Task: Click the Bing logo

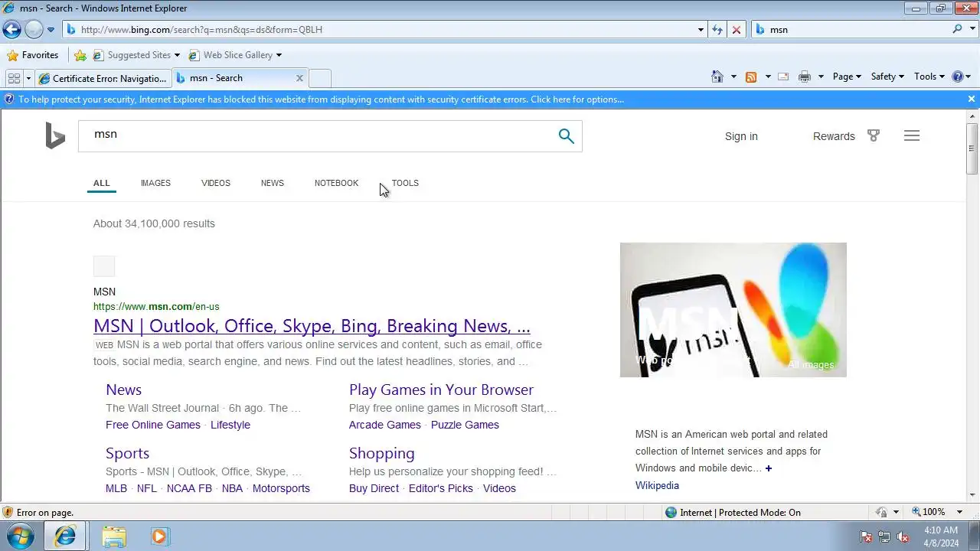Action: click(55, 135)
